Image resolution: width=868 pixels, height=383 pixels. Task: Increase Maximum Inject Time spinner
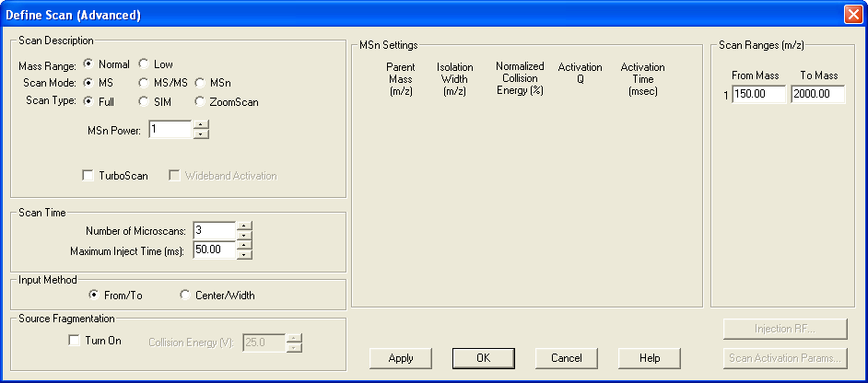pos(243,246)
